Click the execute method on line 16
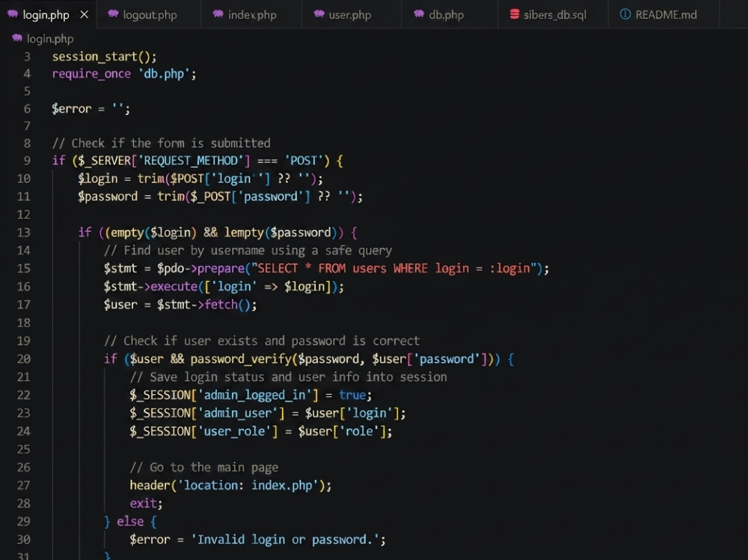This screenshot has width=748, height=560. pyautogui.click(x=174, y=286)
